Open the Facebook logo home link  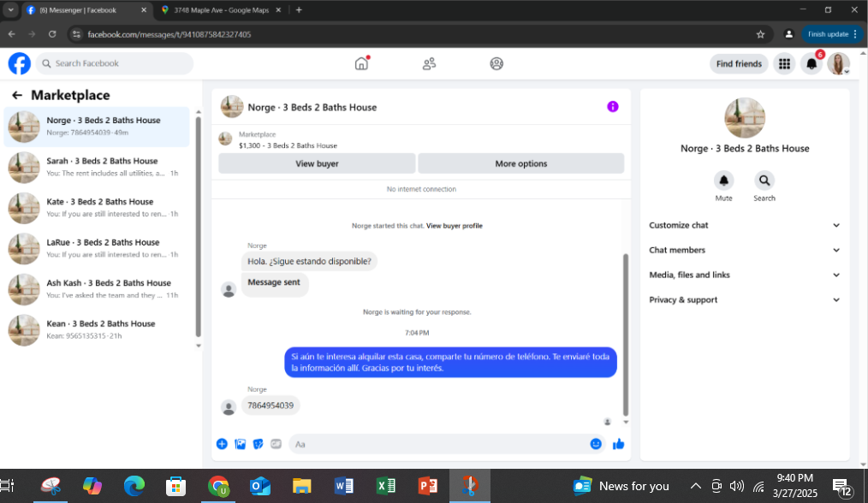pyautogui.click(x=20, y=63)
